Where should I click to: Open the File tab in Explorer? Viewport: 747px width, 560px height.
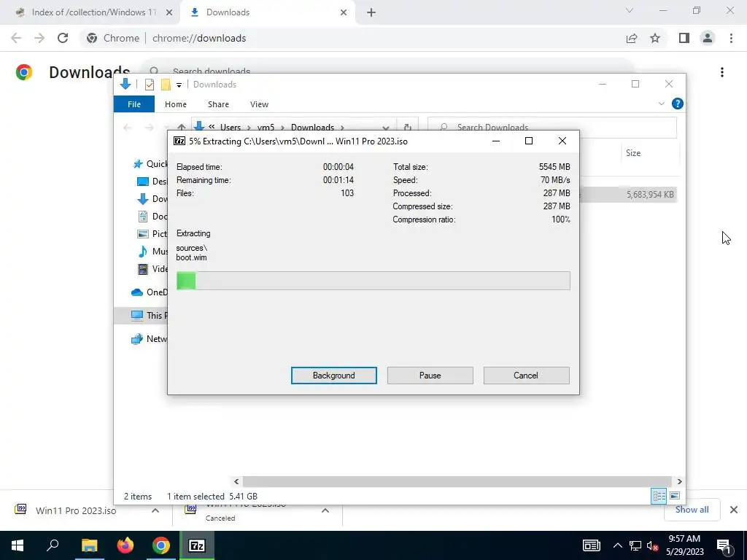click(134, 104)
